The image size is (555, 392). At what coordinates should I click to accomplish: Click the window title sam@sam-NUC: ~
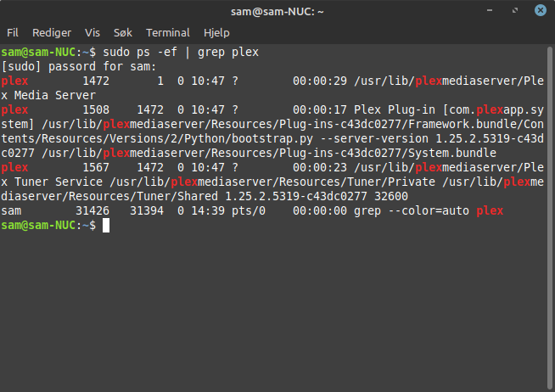277,12
